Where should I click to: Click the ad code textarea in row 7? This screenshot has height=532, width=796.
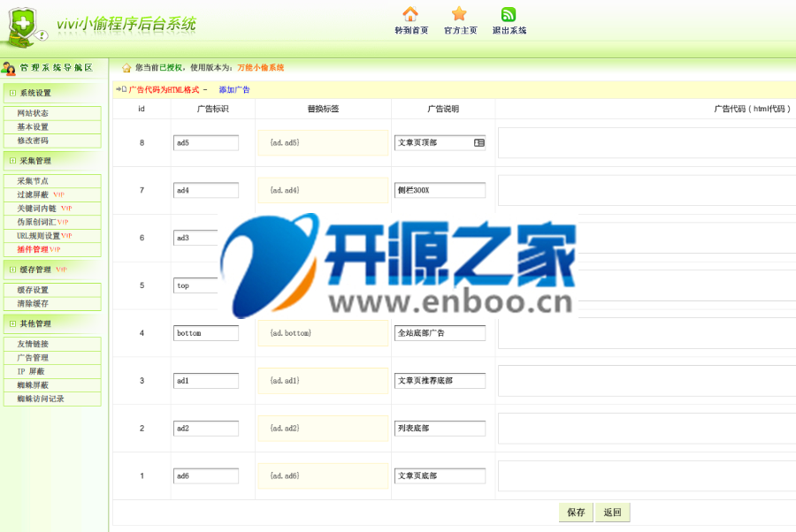(x=647, y=190)
